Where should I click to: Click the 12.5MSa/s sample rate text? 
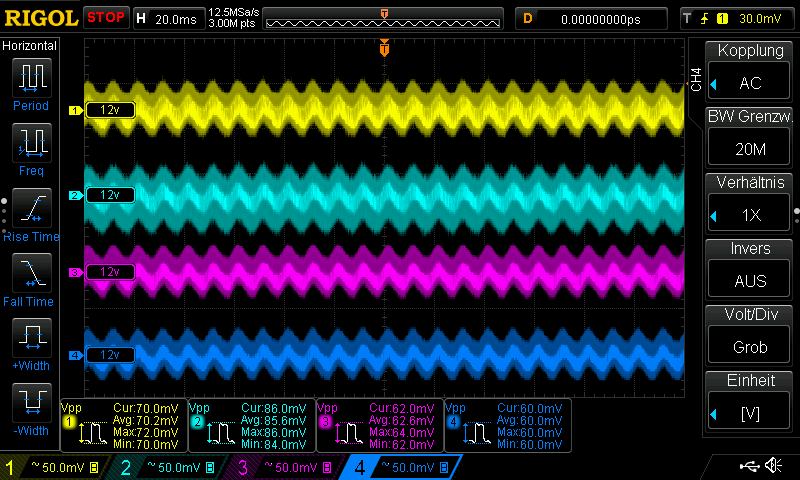pyautogui.click(x=234, y=12)
